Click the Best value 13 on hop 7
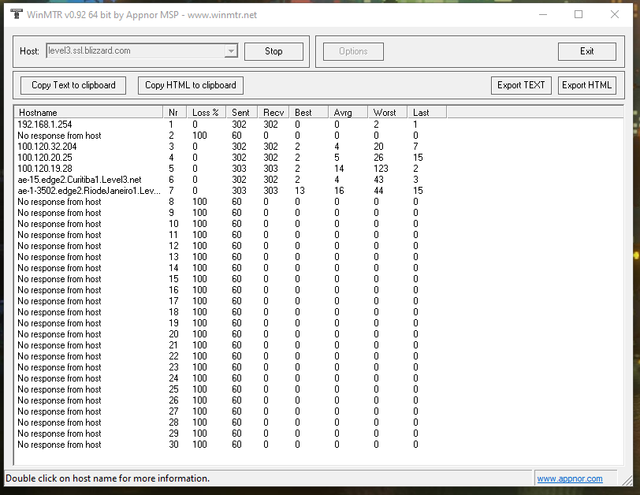The width and height of the screenshot is (640, 495). pyautogui.click(x=300, y=191)
